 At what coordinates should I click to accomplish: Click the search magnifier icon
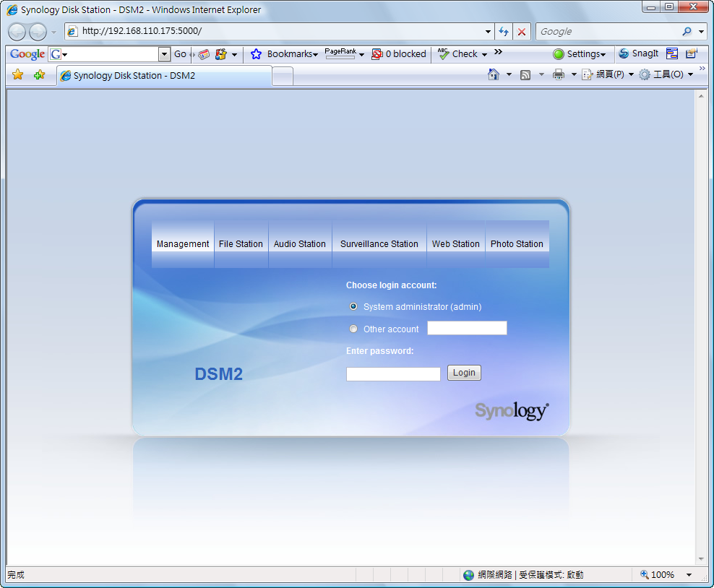pyautogui.click(x=687, y=32)
